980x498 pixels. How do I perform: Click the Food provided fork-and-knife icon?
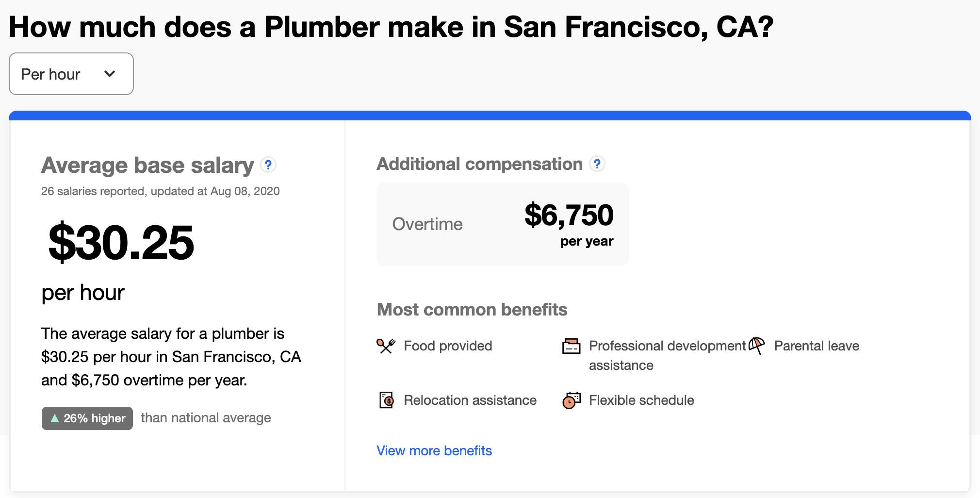click(386, 346)
